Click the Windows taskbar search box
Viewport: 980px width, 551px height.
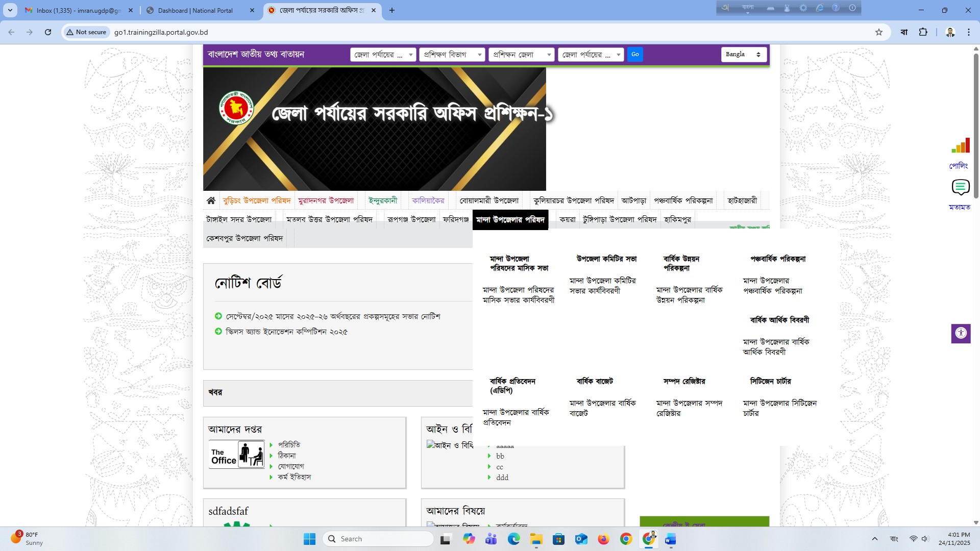click(x=378, y=539)
